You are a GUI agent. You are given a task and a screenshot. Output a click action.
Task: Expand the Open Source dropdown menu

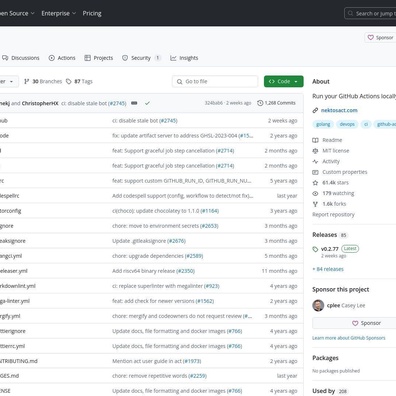tap(17, 13)
